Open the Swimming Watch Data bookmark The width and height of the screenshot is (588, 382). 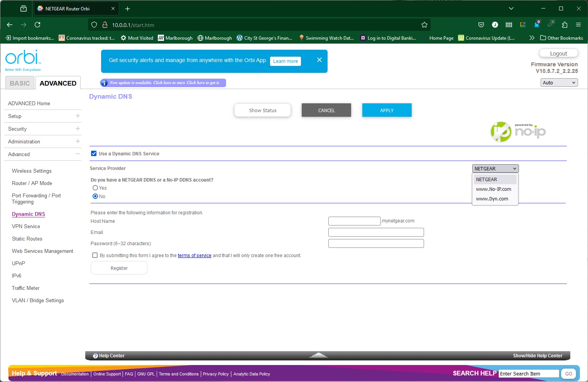point(326,38)
